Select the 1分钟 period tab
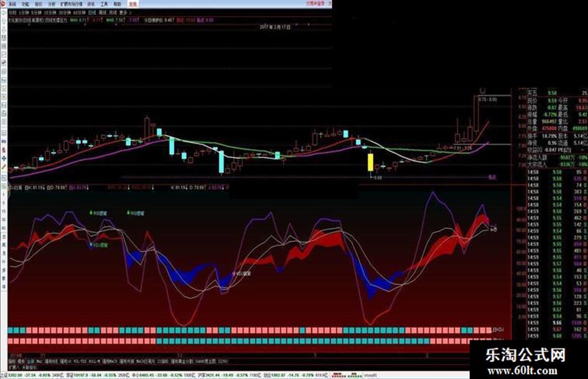Viewport: 588px width, 379px height. (x=24, y=12)
